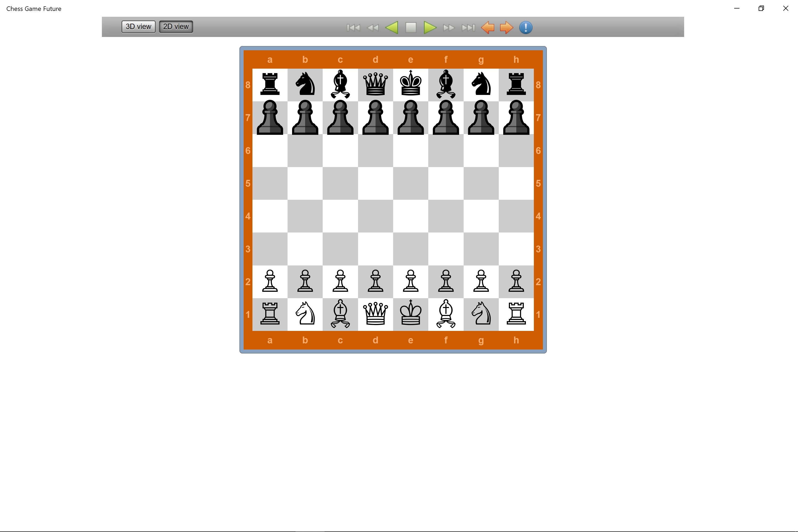The width and height of the screenshot is (798, 532).
Task: Switch to 3D view
Action: click(138, 26)
